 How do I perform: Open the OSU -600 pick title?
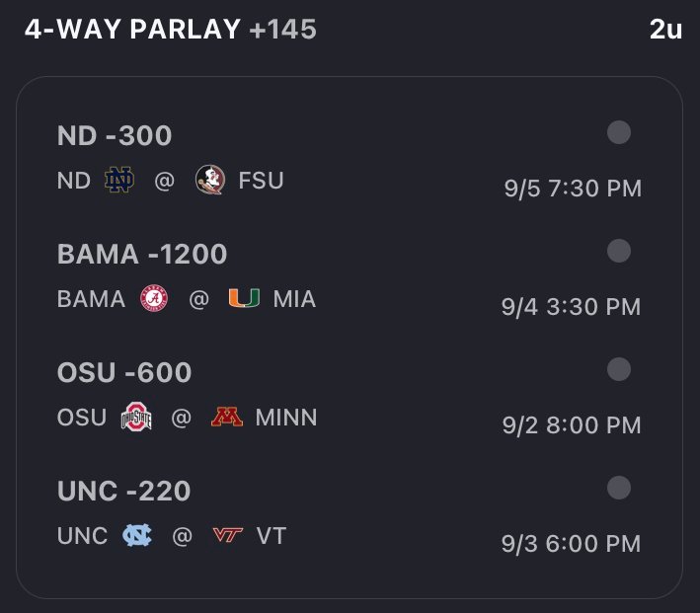point(124,372)
